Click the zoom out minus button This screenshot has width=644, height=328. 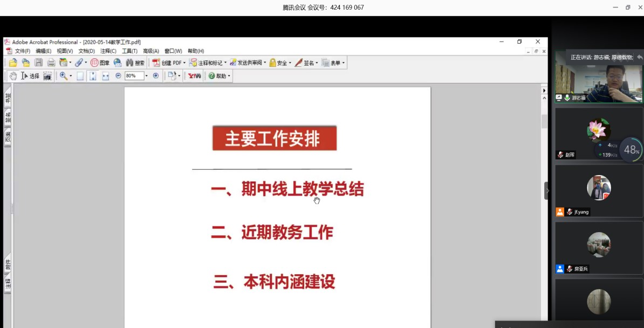[x=118, y=76]
